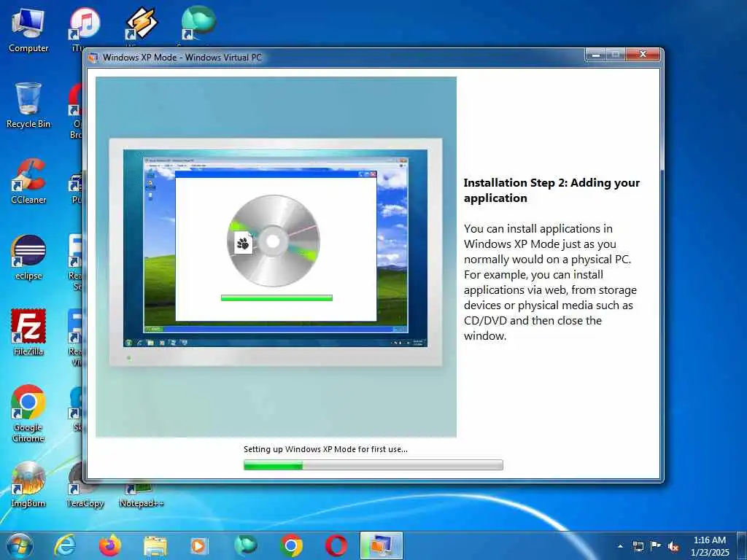Launch Internet Explorer from the taskbar
747x560 pixels.
[x=65, y=545]
